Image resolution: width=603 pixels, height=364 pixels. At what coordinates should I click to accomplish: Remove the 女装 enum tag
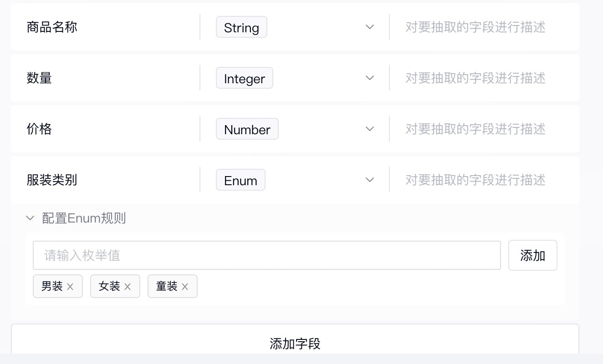(128, 287)
